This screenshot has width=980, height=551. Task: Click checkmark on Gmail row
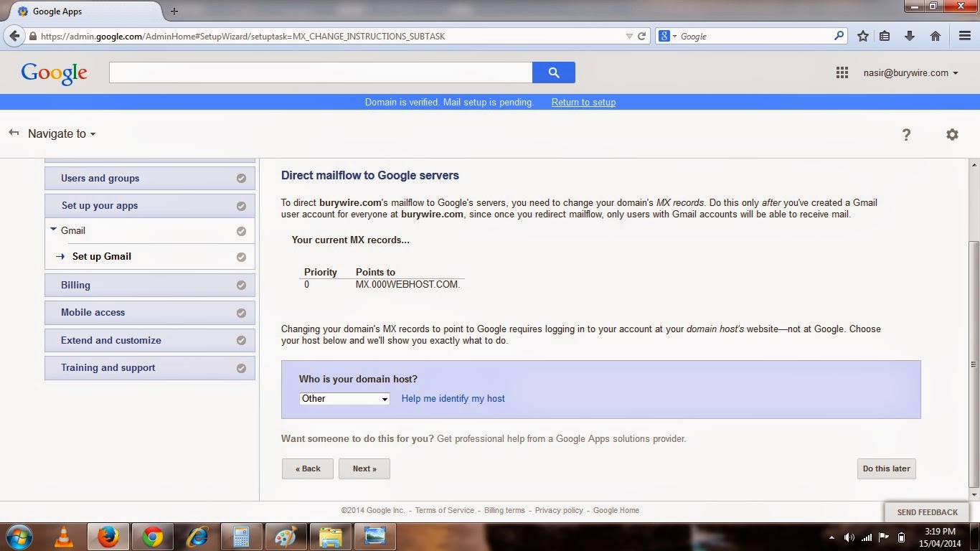click(x=241, y=231)
